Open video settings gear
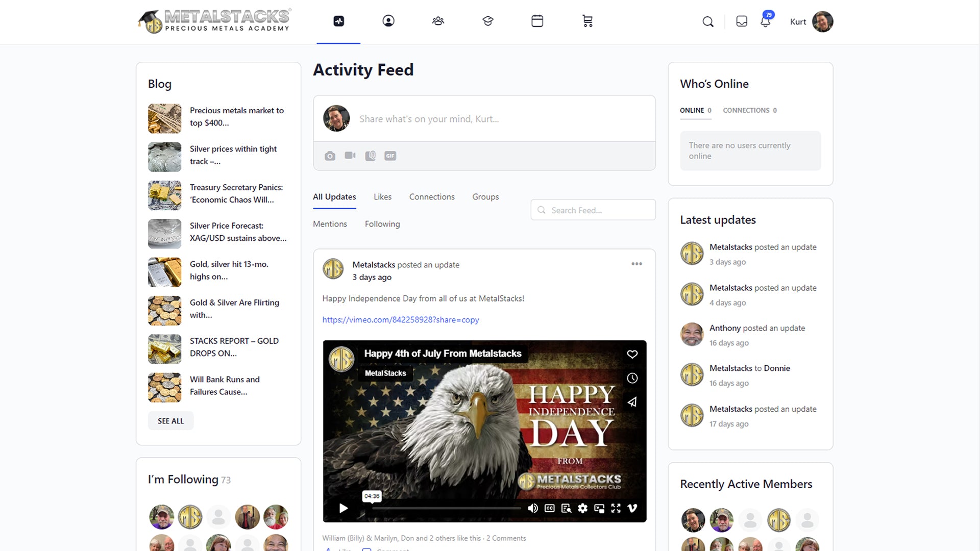This screenshot has width=980, height=551. [x=582, y=508]
